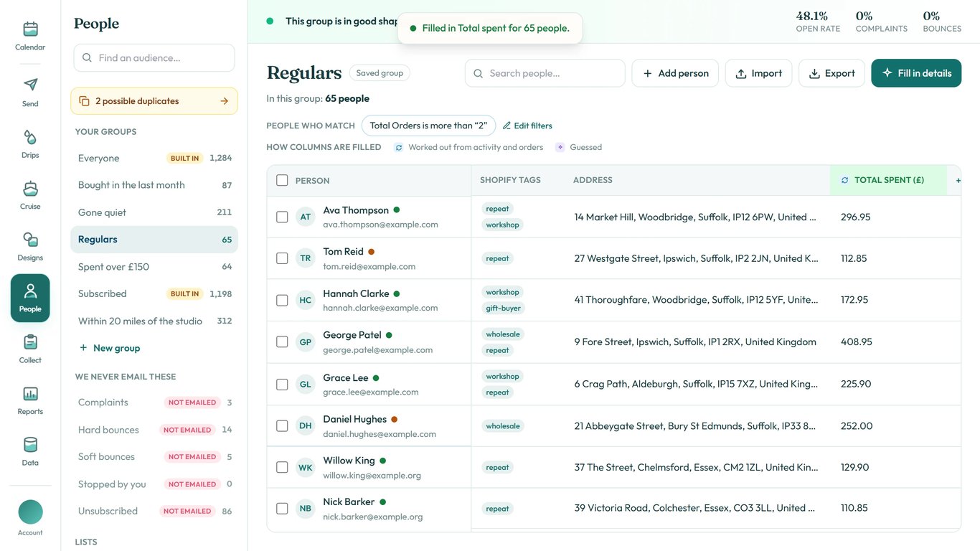The height and width of the screenshot is (551, 980).
Task: Select the People icon in sidebar
Action: pos(30,291)
